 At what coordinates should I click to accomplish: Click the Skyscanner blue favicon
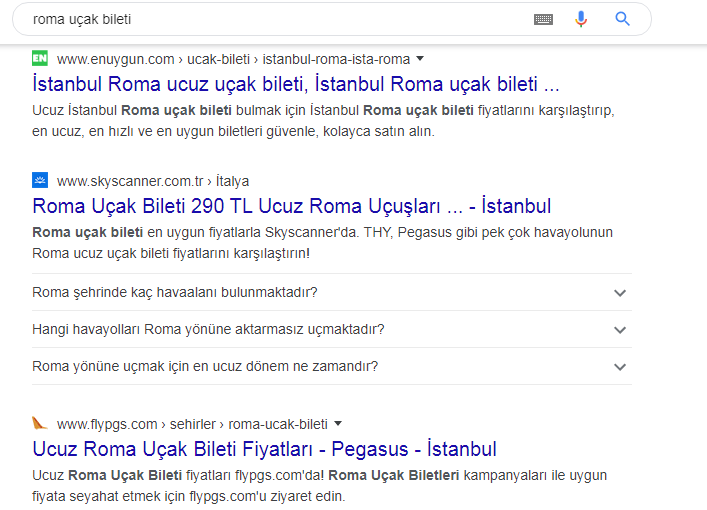tap(40, 180)
